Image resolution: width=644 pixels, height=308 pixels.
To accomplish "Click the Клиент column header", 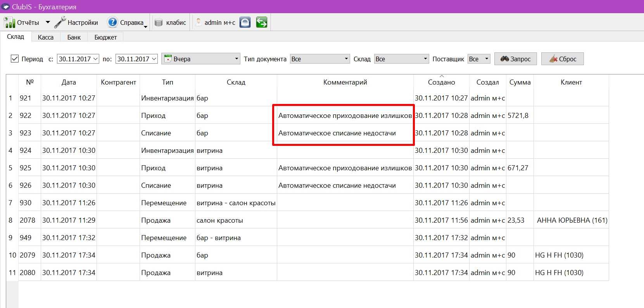I will [571, 82].
